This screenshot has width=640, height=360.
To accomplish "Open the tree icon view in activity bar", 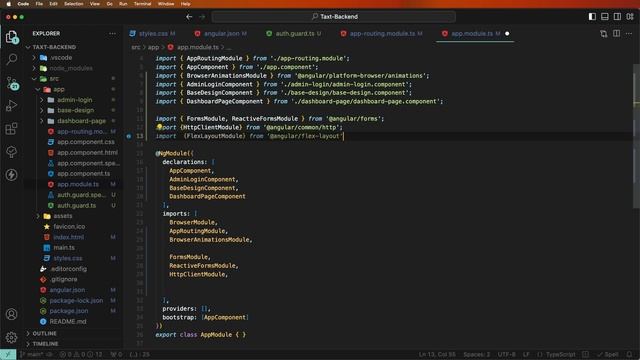I will pos(11,152).
